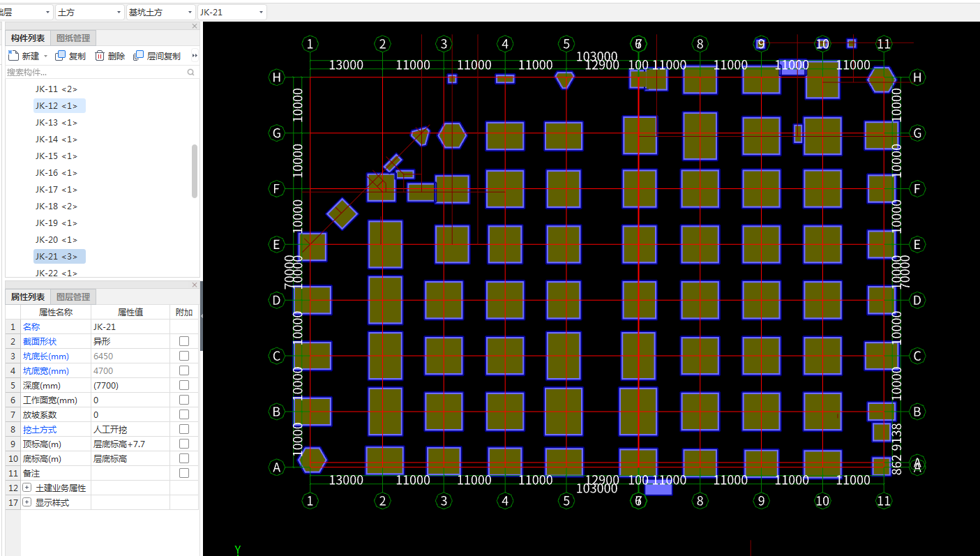Screen dimensions: 980x556
Task: Expand the 土建业务属性 property group
Action: (27, 488)
